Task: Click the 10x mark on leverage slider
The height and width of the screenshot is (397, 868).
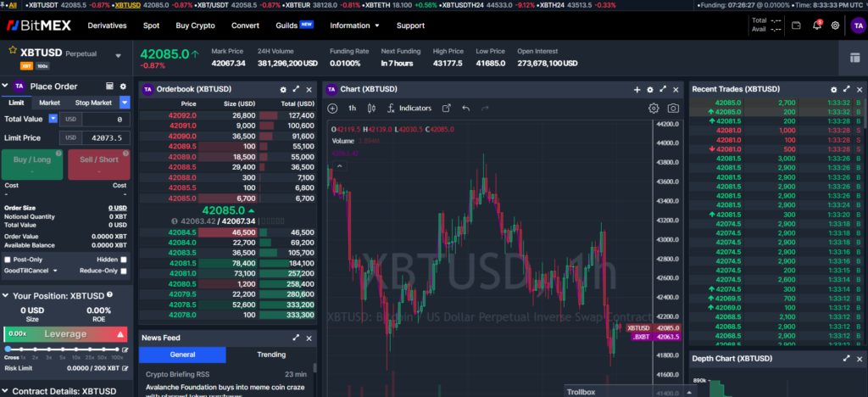Action: tap(75, 349)
